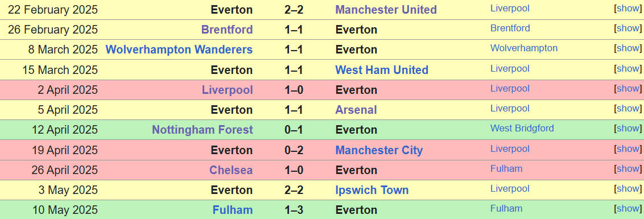Expand the 8 March 2025 Wolverhampton match row
Screen dimensions: 644x219
point(628,48)
